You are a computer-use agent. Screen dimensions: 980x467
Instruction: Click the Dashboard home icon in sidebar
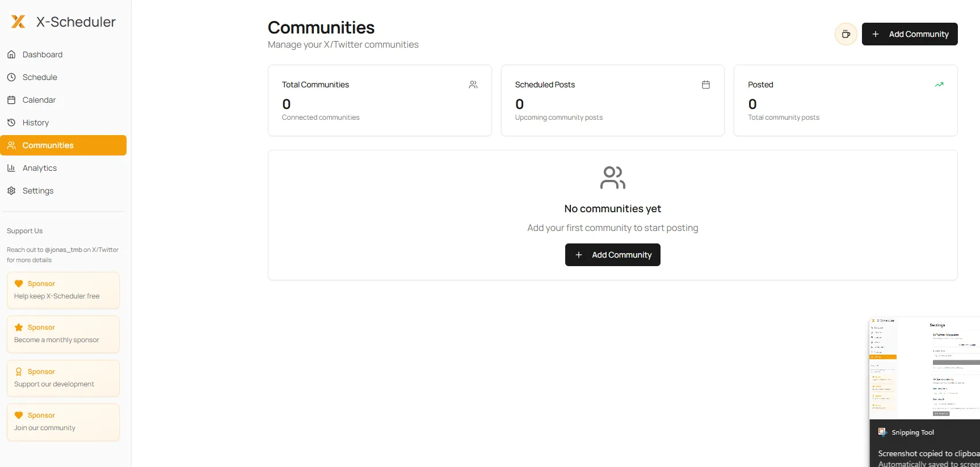coord(11,54)
